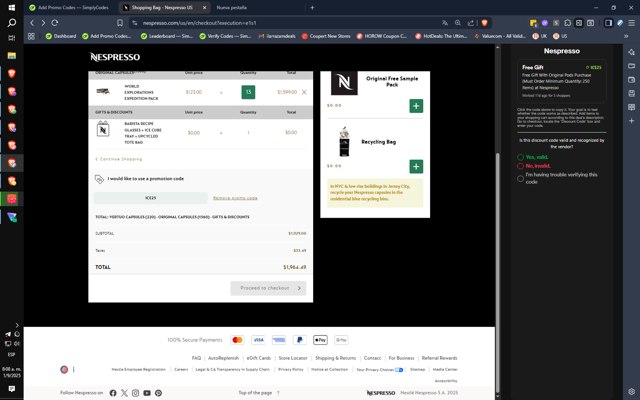Click the translate icon in the address bar
This screenshot has height=400, width=640.
pos(445,23)
